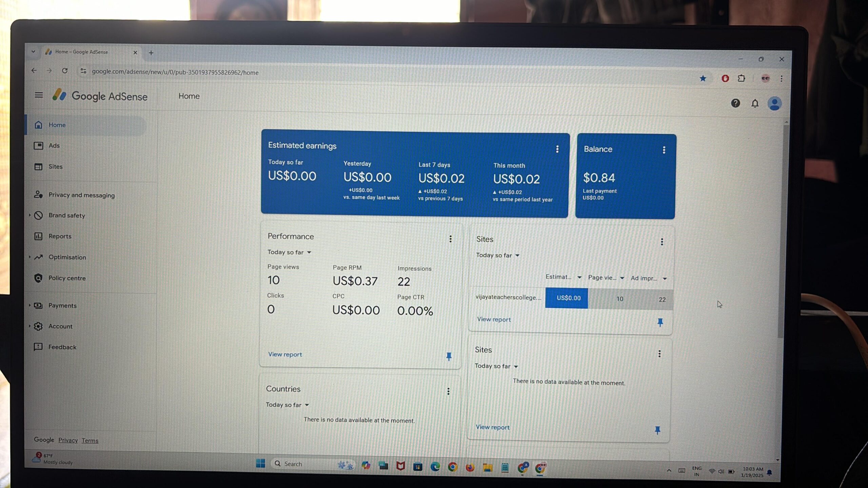Open Performance card three-dot menu
This screenshot has height=488, width=868.
450,239
